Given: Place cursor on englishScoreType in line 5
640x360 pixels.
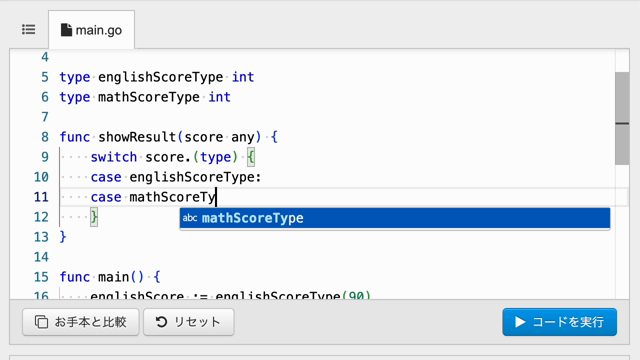Looking at the screenshot, I should tap(160, 77).
